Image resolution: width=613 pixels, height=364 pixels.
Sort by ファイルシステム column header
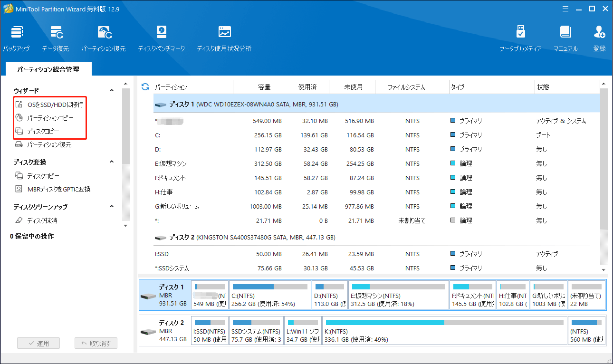coord(406,87)
